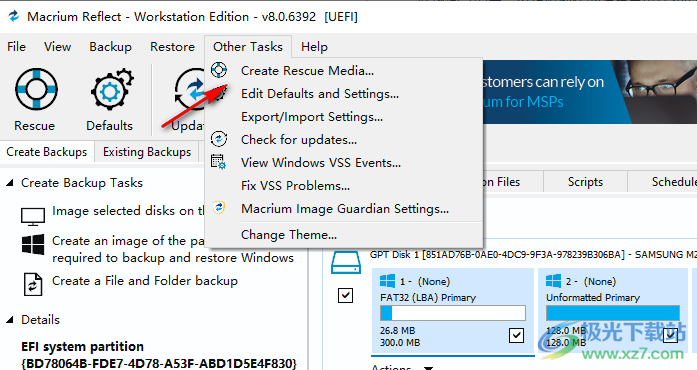Open the File menu
The height and width of the screenshot is (370, 697).
point(16,47)
